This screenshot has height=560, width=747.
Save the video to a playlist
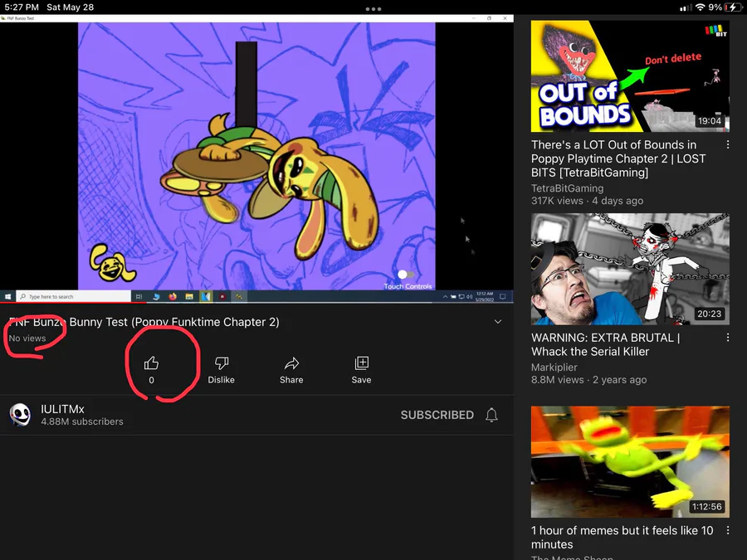tap(362, 363)
